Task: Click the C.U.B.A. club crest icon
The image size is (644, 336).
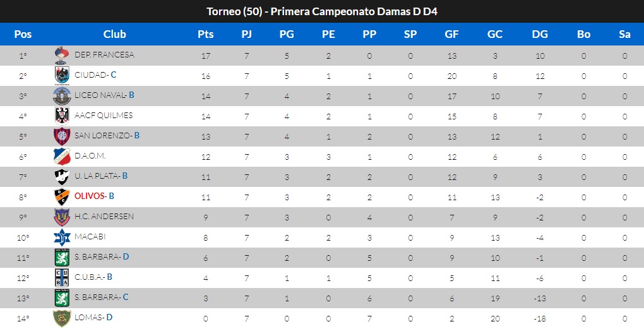Action: (x=61, y=278)
